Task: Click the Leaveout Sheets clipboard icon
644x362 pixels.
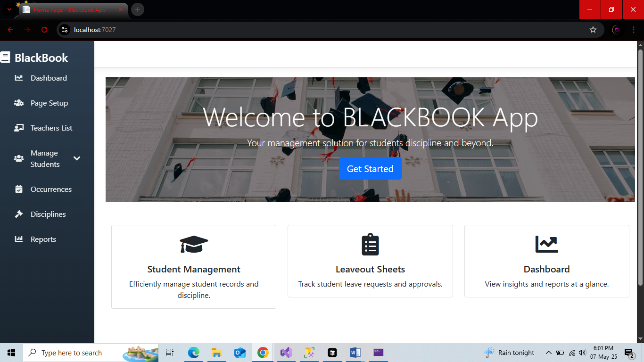Action: 370,245
